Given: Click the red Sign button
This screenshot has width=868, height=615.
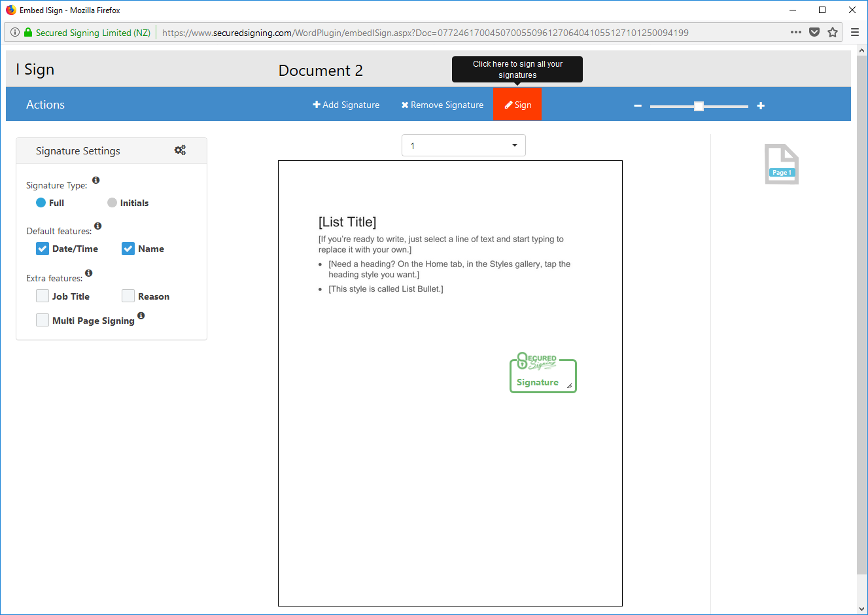Looking at the screenshot, I should click(x=517, y=105).
